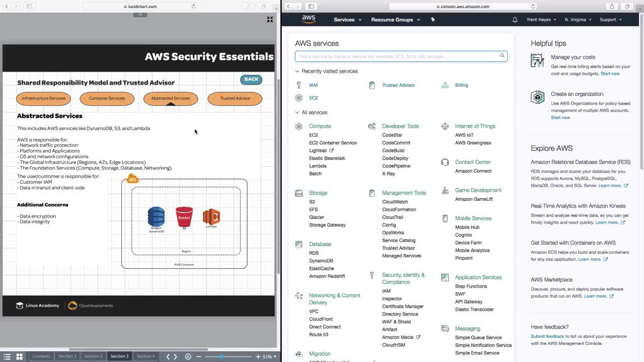The image size is (644, 362).
Task: Open the Trent Hayes account menu
Action: tap(541, 20)
